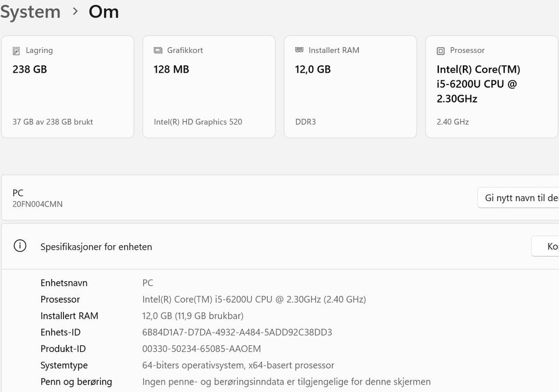Screen dimensions: 559x392
Task: Select the Enhets-ID value text
Action: point(237,333)
